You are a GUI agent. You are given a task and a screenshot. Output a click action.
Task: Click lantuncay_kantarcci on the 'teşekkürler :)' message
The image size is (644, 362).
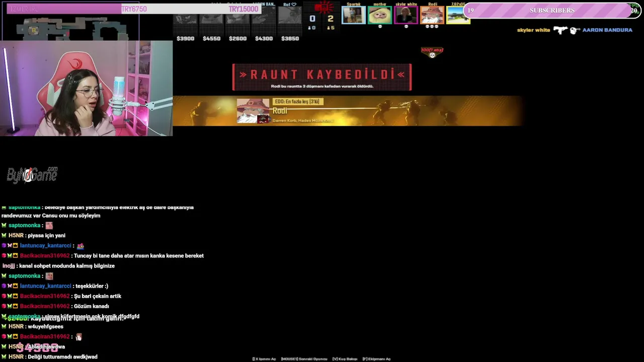(x=46, y=286)
